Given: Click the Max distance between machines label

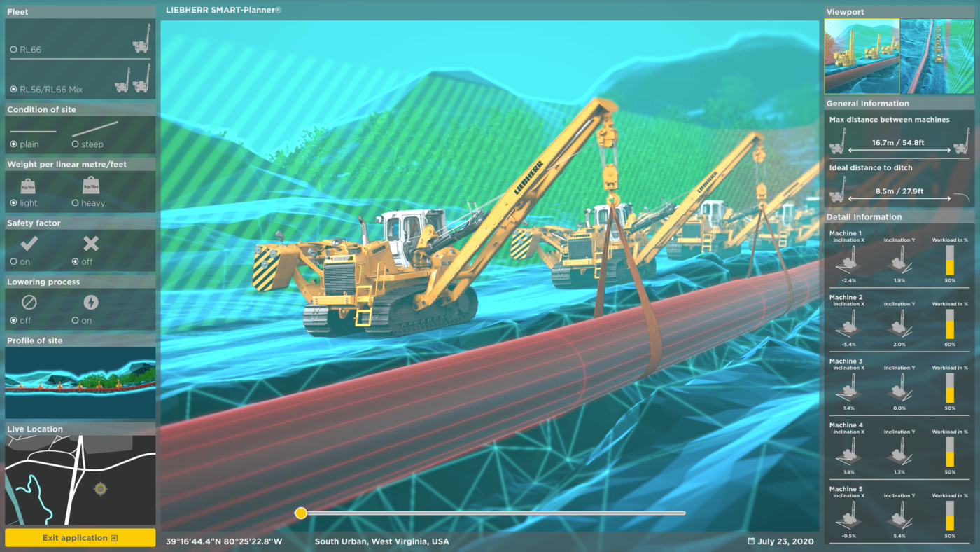Looking at the screenshot, I should click(890, 120).
